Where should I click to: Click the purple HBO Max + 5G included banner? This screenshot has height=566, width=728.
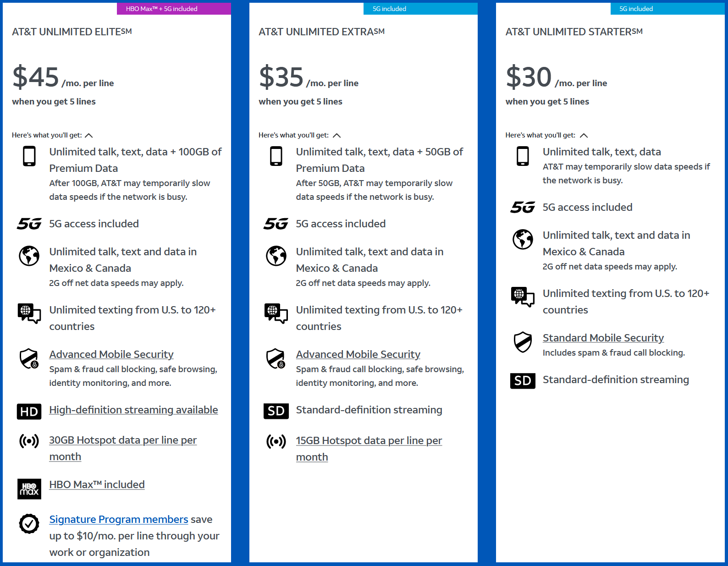coord(174,9)
